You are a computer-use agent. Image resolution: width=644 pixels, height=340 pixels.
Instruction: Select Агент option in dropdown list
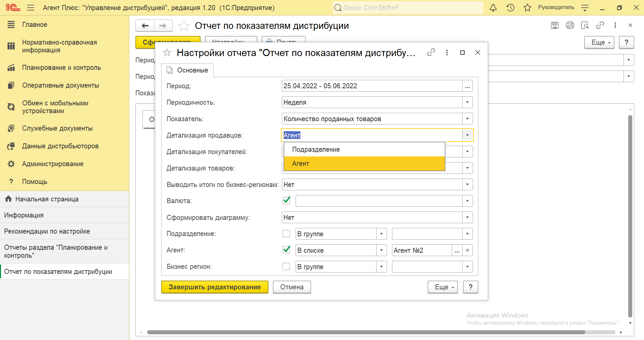click(x=364, y=163)
